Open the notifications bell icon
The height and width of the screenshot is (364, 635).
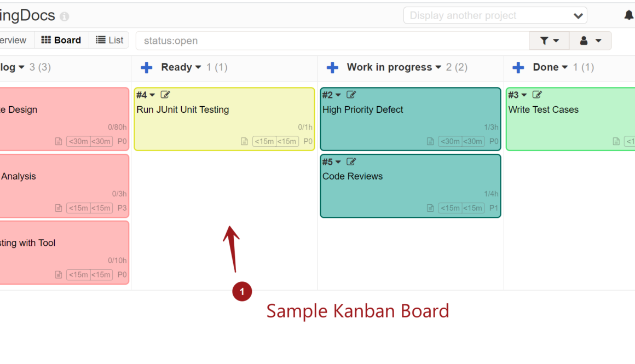click(x=628, y=15)
